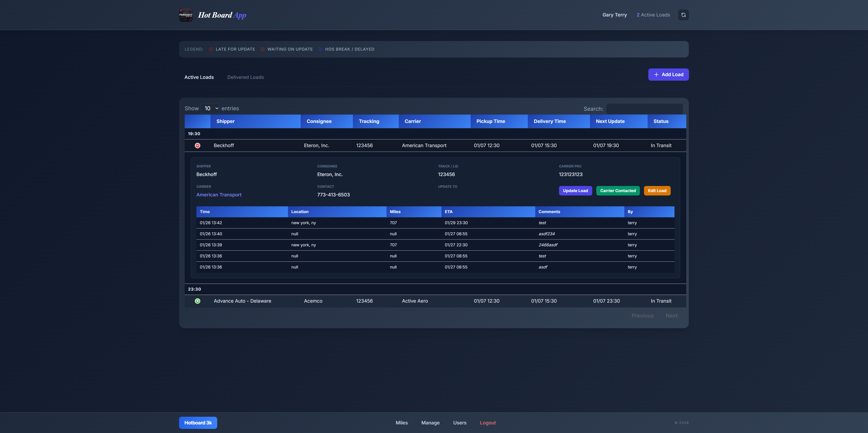Click Next in the table pagination
Viewport: 868px width, 433px height.
(672, 315)
